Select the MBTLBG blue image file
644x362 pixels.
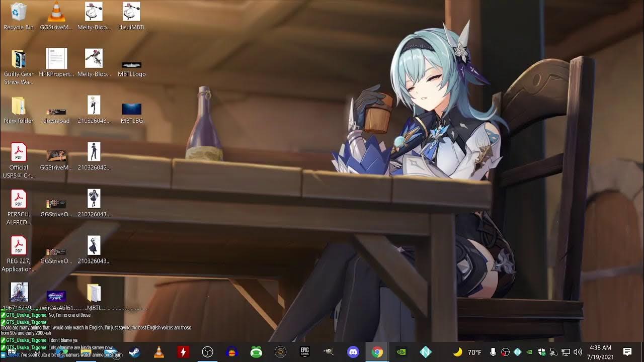(x=132, y=113)
